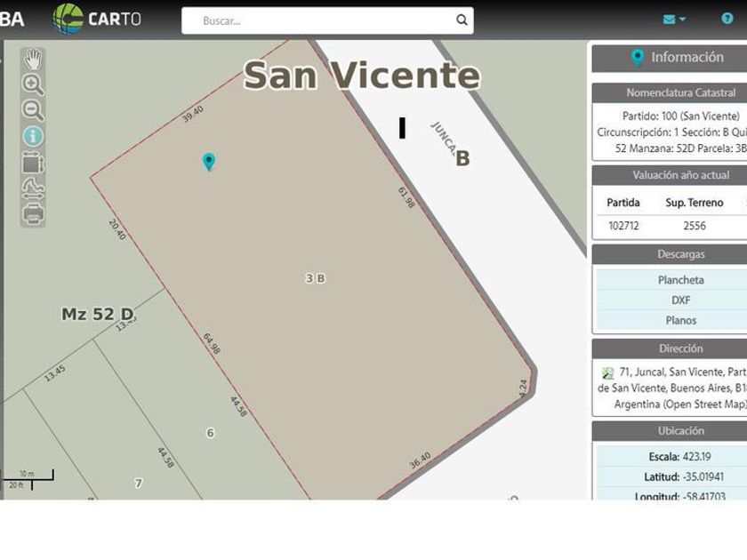Click the map scale bar
This screenshot has height=560, width=747.
[x=28, y=479]
